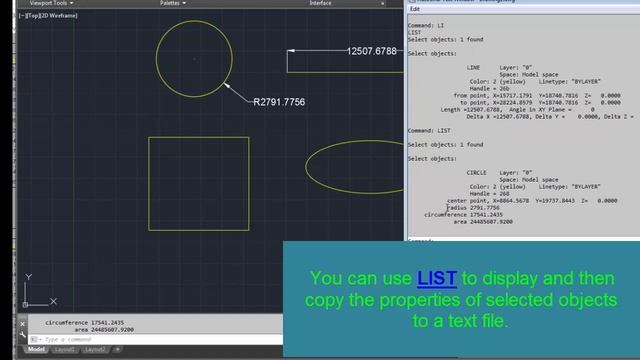
Task: Click 'circumference 17541.2435' in command line history
Action: tap(84, 322)
